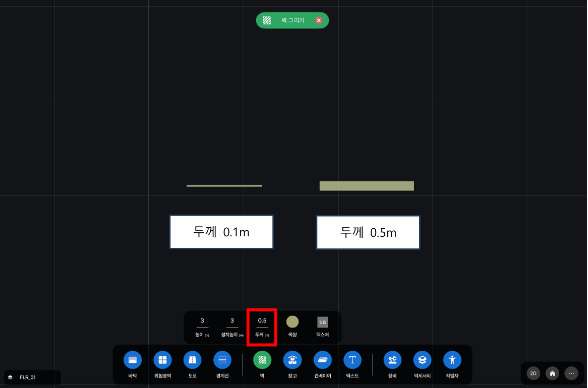Select the 위험영역 danger zone tool
This screenshot has height=388, width=588.
click(x=162, y=360)
